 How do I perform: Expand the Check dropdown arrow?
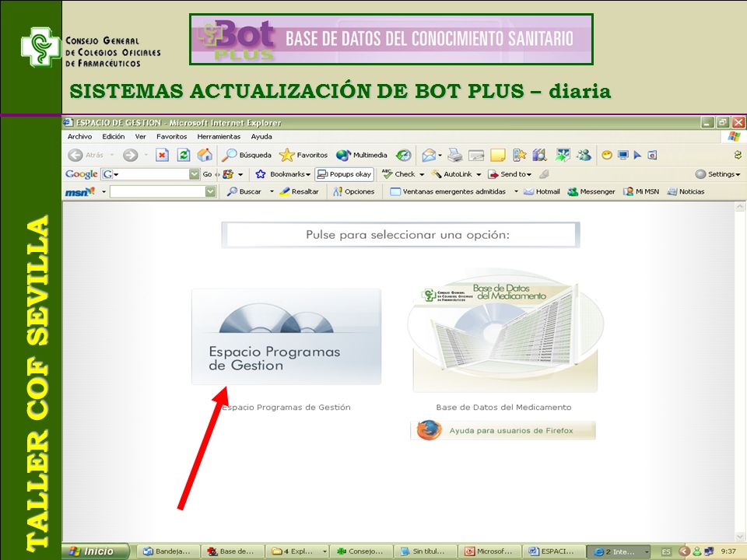pyautogui.click(x=422, y=175)
